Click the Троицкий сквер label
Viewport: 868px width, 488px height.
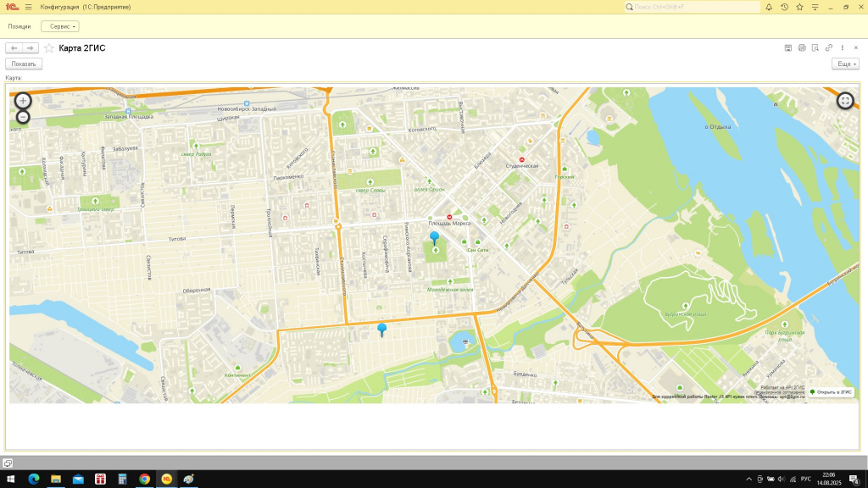95,210
